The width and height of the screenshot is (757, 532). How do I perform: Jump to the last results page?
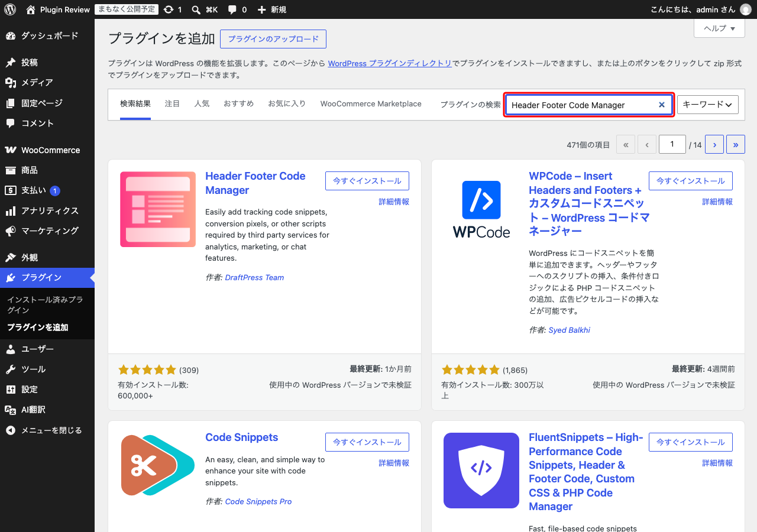736,145
